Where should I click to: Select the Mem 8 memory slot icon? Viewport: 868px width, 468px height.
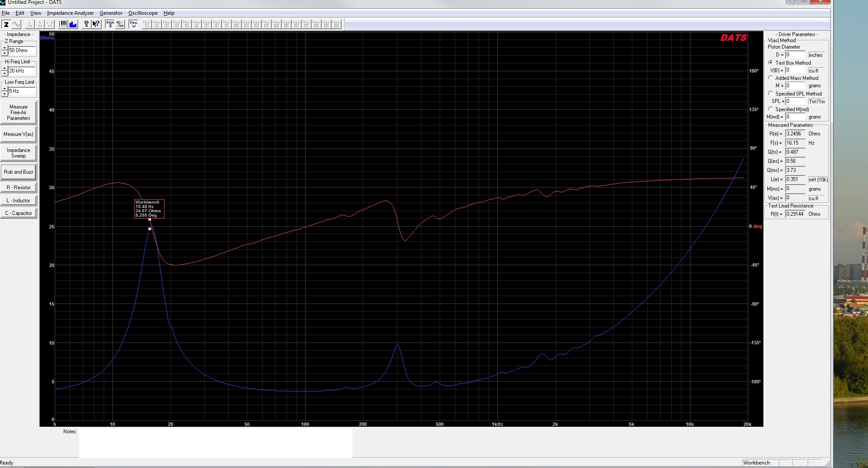click(x=217, y=24)
